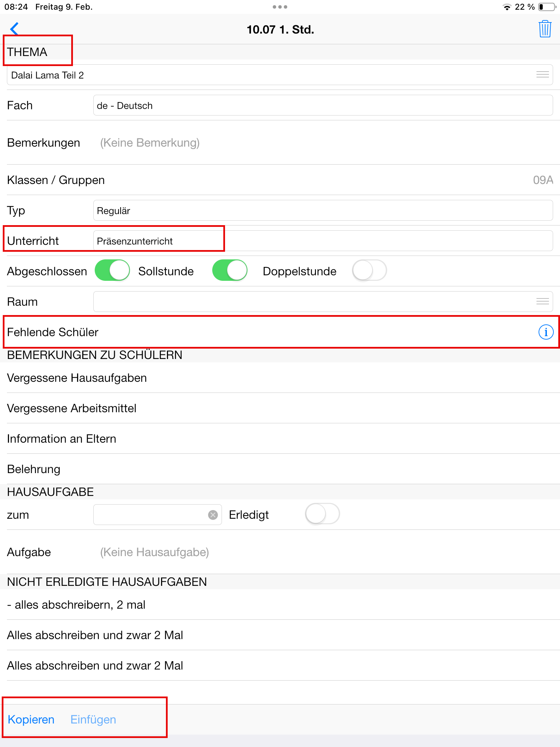Delete entry with trash icon

tap(545, 29)
